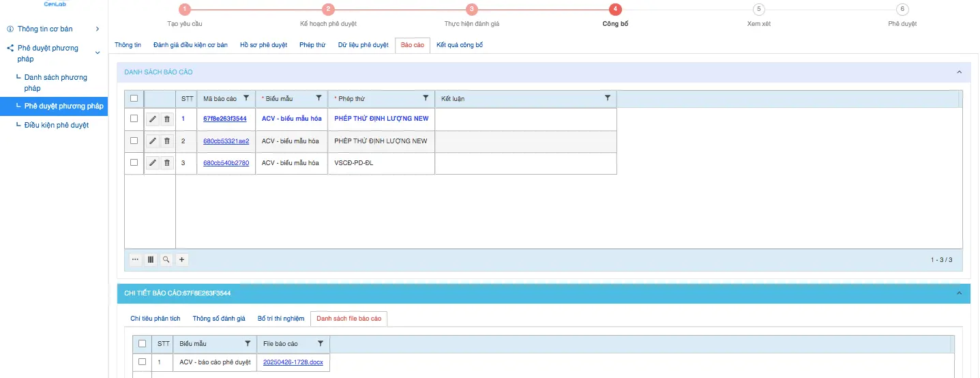The width and height of the screenshot is (980, 378).
Task: Check the row for file 20250426-1728.docx
Action: 142,362
